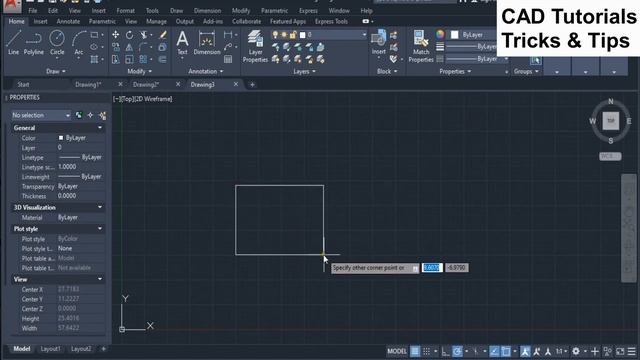Click the object color wheel swatch
Image resolution: width=640 pixels, height=360 pixels.
[x=440, y=35]
